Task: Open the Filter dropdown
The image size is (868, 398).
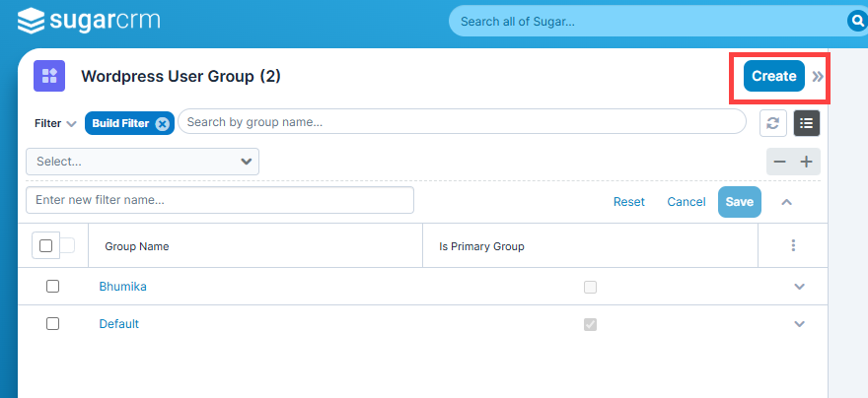Action: tap(55, 123)
